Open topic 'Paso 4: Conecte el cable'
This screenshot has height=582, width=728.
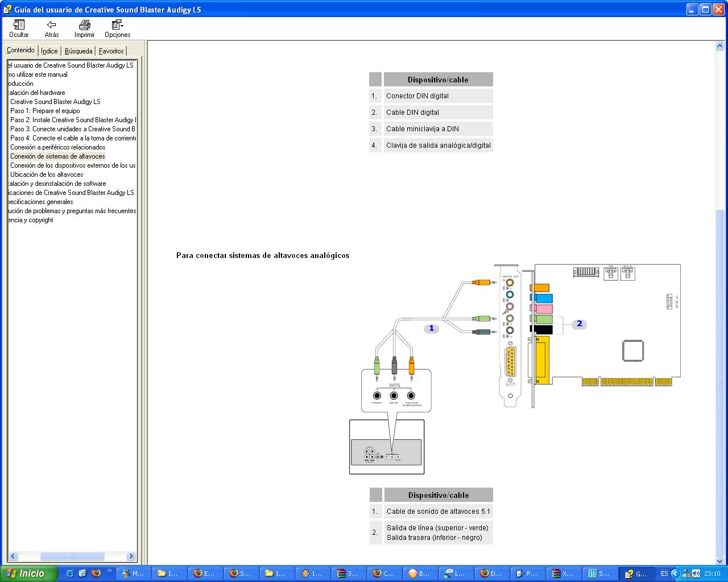click(x=73, y=138)
